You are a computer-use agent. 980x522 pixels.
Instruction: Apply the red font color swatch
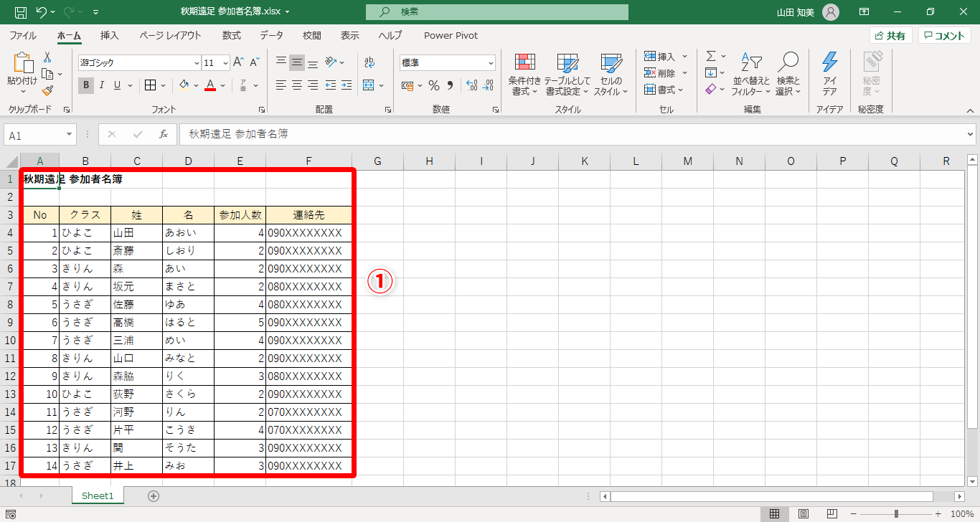click(210, 85)
